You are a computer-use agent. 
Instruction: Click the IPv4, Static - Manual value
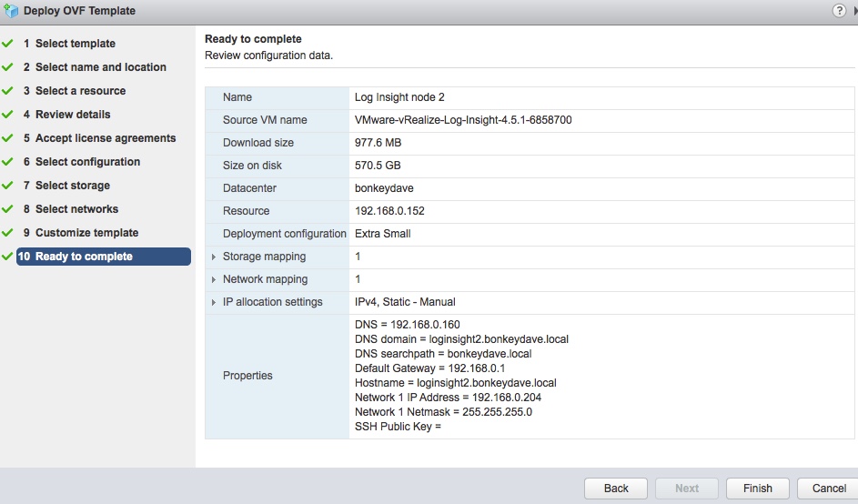point(405,302)
